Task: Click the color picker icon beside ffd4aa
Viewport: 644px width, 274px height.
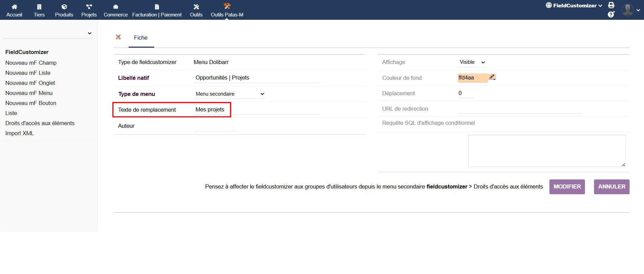Action: click(x=492, y=77)
